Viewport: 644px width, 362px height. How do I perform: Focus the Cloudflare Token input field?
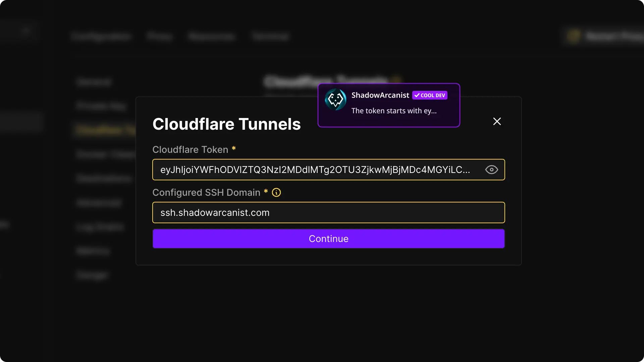click(315, 170)
